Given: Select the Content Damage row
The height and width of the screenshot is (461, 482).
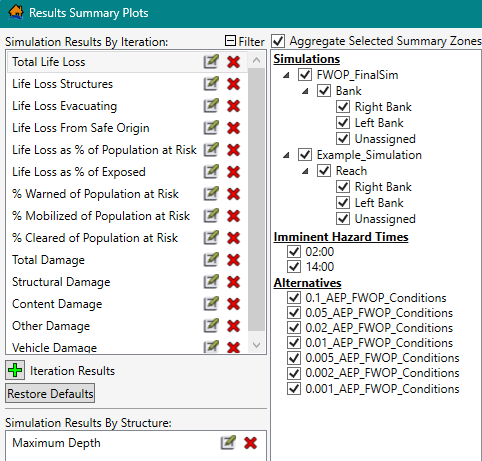Looking at the screenshot, I should 127,304.
